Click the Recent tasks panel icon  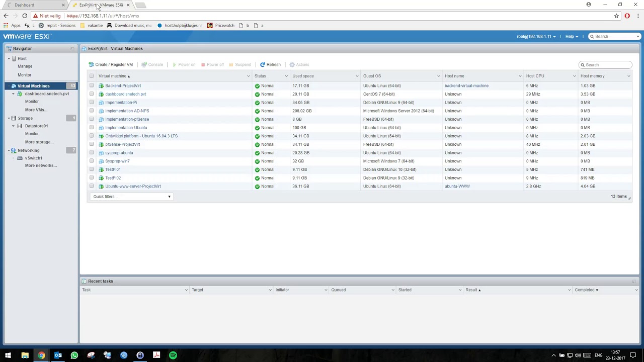pos(84,281)
